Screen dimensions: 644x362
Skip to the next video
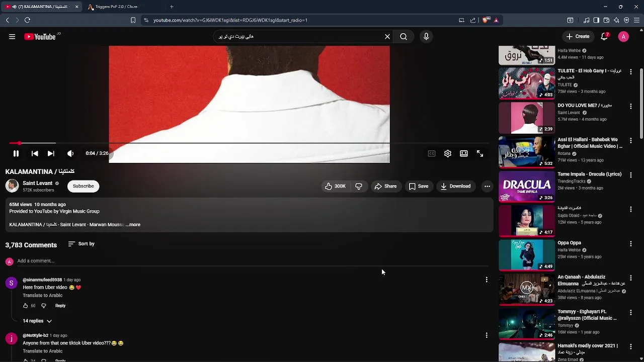pyautogui.click(x=51, y=153)
